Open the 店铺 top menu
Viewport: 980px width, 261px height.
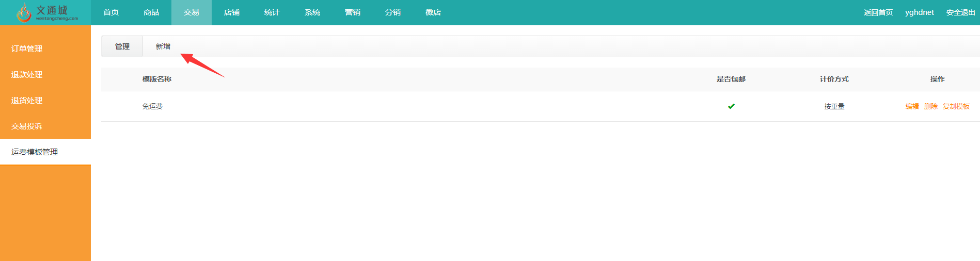click(232, 12)
